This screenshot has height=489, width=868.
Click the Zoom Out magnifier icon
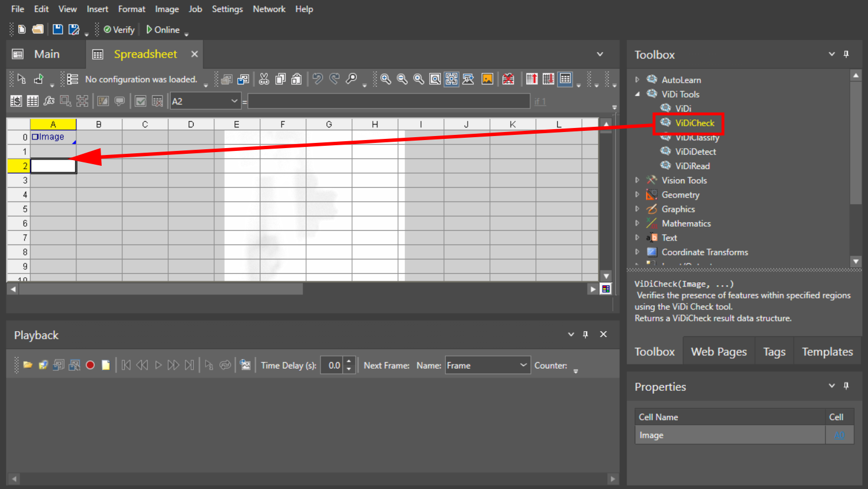tap(402, 79)
